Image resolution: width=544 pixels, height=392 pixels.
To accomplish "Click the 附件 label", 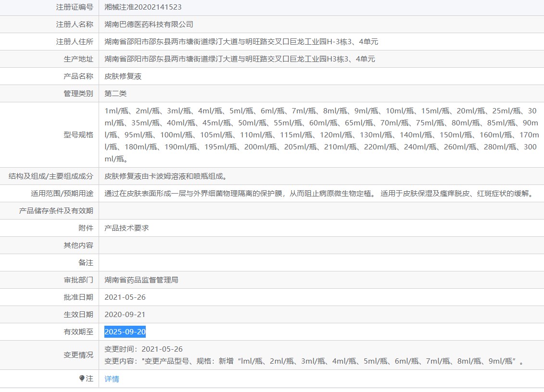I will tap(86, 228).
